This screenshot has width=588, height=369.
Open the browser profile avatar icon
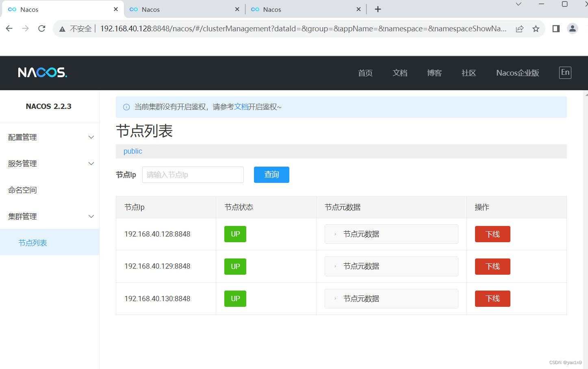tap(573, 28)
